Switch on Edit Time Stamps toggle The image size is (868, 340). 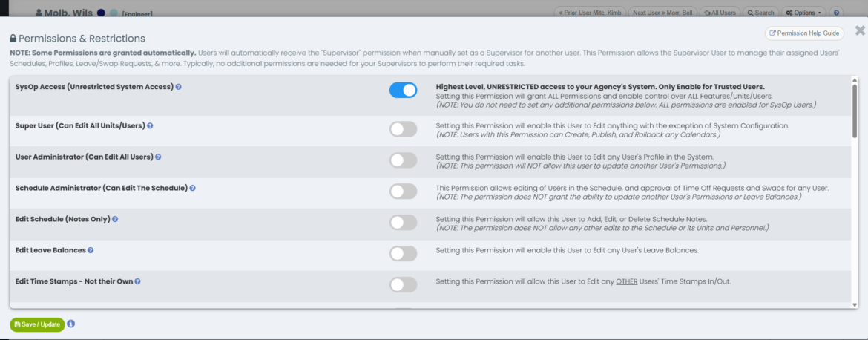pyautogui.click(x=403, y=284)
